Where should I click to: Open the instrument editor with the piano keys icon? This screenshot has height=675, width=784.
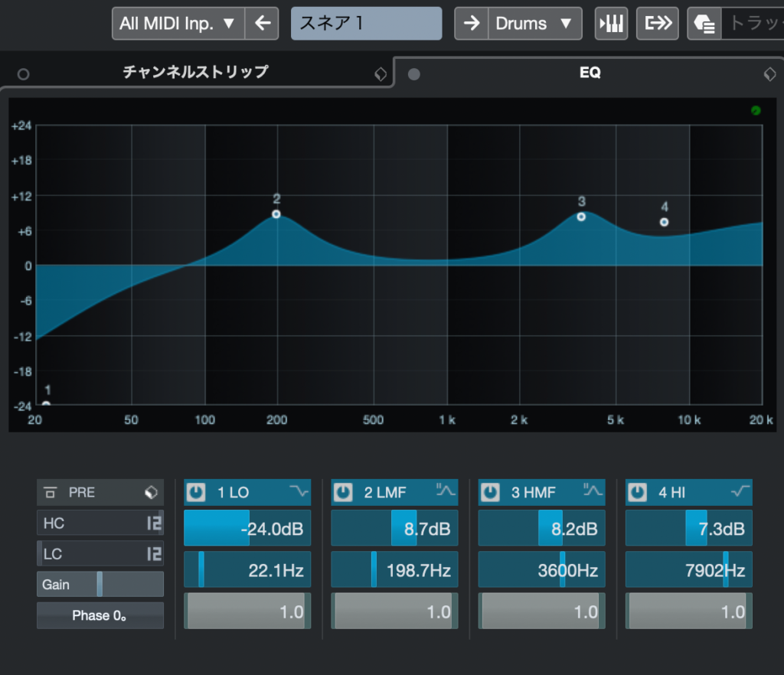pyautogui.click(x=611, y=24)
